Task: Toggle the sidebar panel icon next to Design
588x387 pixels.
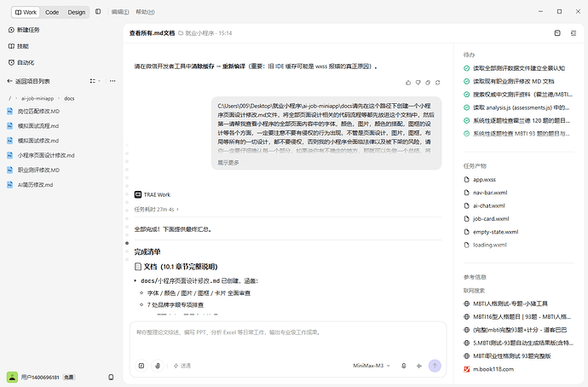Action: pos(98,12)
